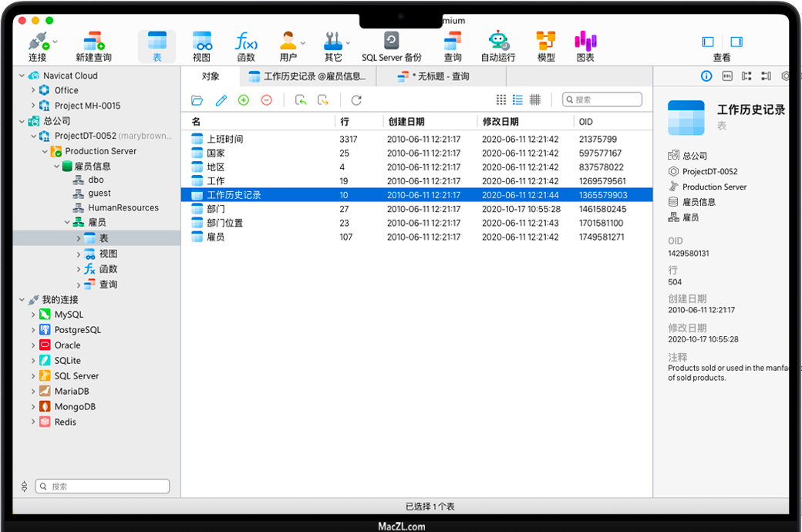This screenshot has height=532, width=802.
Task: Select the 部门位置 table row
Action: tap(225, 223)
